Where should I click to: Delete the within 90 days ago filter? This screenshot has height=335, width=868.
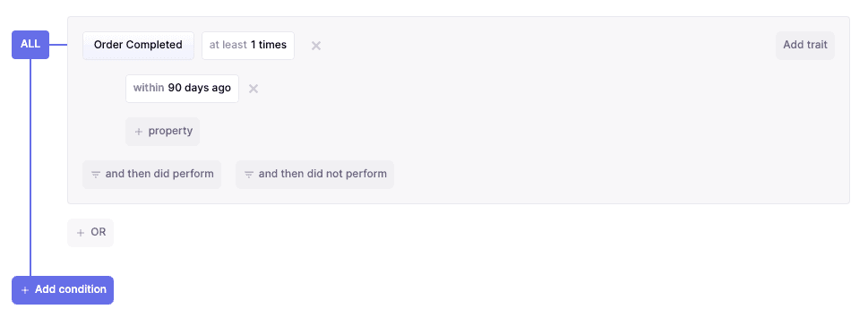point(253,89)
